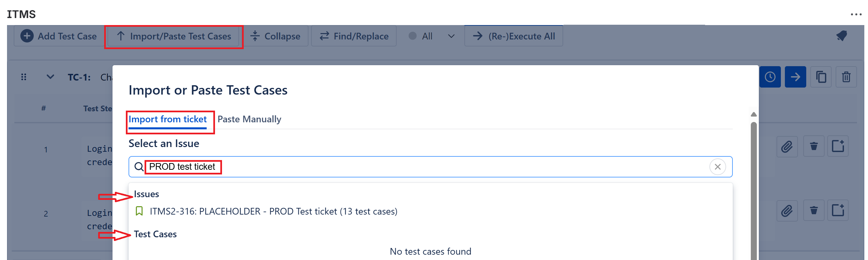
Task: Select the Import from ticket tab
Action: click(168, 119)
